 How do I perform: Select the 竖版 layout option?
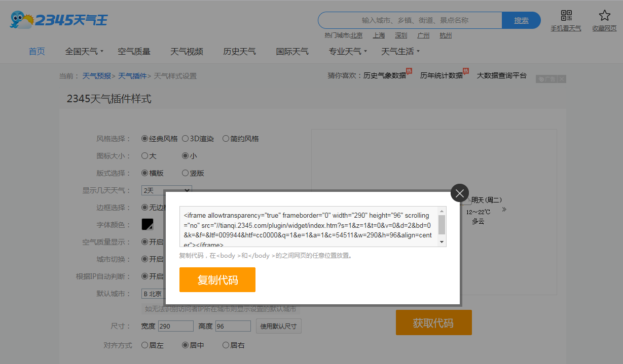[x=185, y=173]
